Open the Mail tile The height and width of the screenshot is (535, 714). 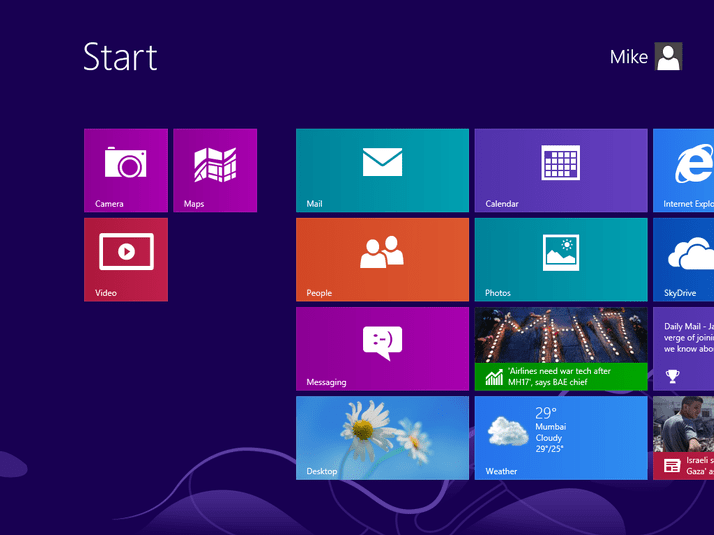pyautogui.click(x=382, y=170)
